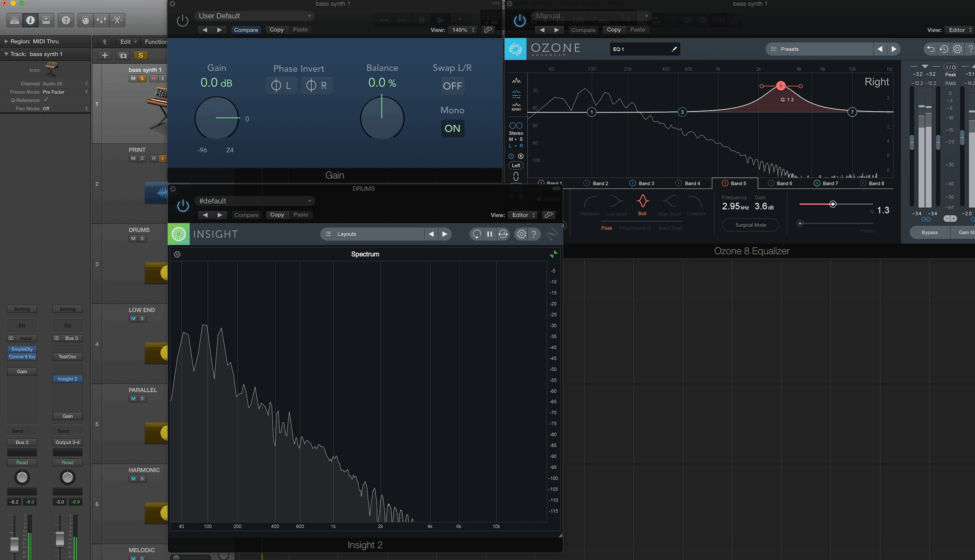Select the Bell filter shape in Ozone

coord(642,205)
